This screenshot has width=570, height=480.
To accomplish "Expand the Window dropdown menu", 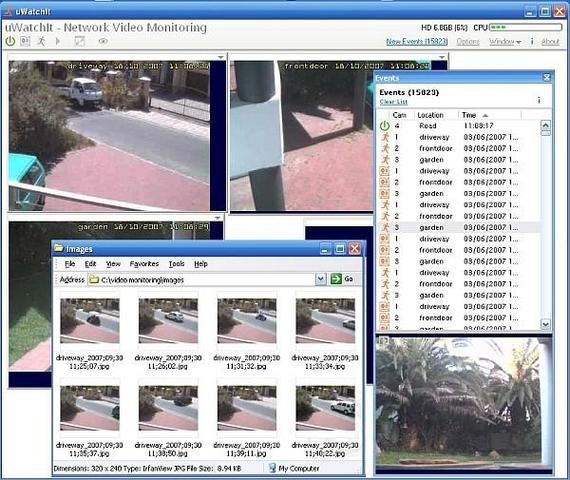I will (505, 42).
